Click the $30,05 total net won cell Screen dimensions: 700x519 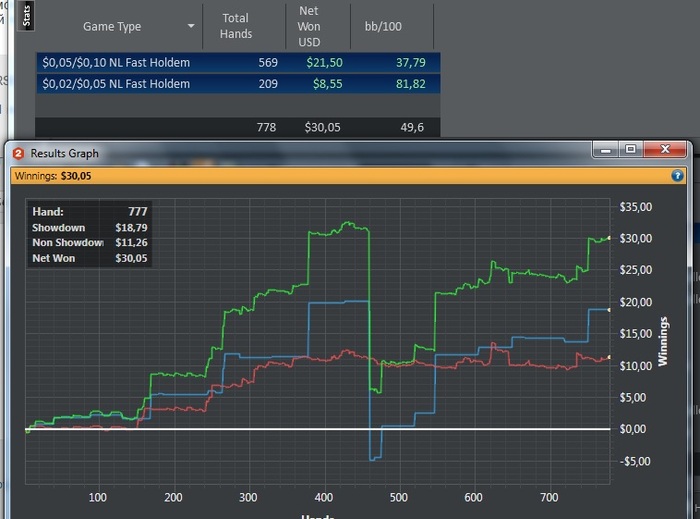322,128
